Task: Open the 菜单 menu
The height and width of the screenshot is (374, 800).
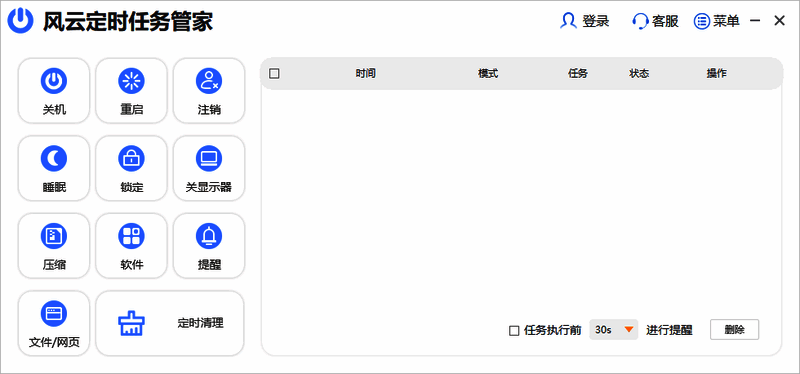Action: click(717, 21)
